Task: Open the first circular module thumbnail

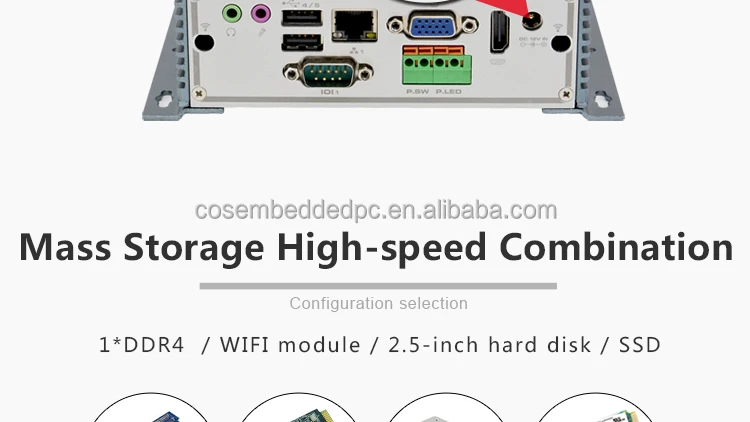Action: [x=151, y=408]
